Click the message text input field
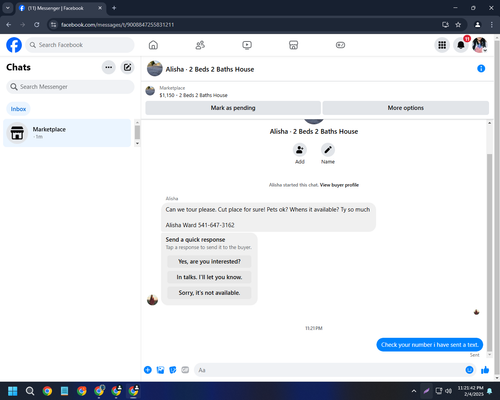The width and height of the screenshot is (500, 400). click(x=330, y=370)
